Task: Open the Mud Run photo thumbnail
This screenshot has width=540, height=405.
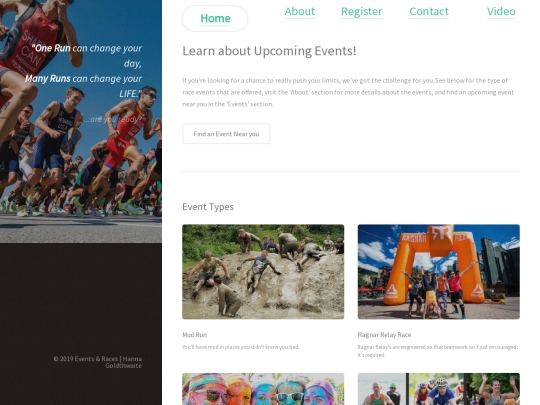Action: (263, 272)
